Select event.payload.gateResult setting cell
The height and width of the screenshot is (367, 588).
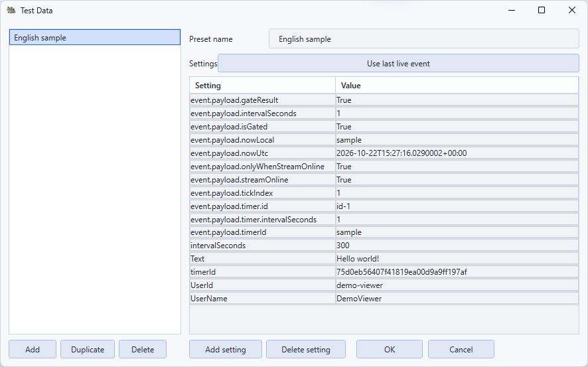[x=263, y=100]
